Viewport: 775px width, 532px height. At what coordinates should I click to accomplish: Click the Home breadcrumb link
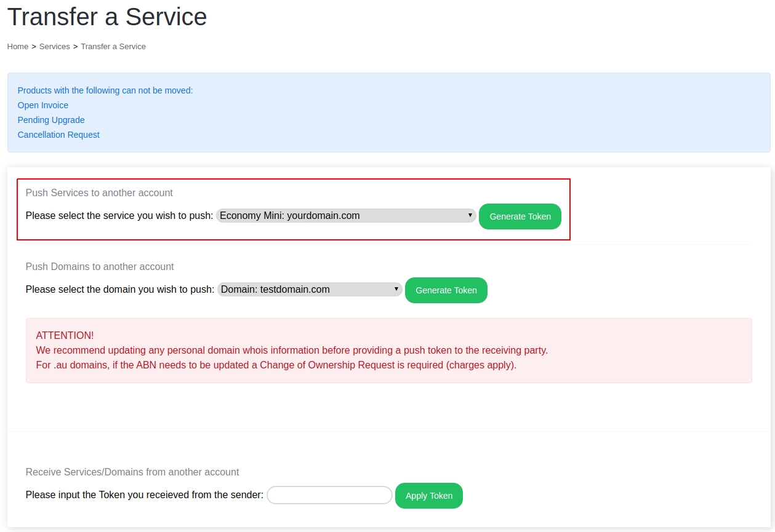(x=18, y=47)
